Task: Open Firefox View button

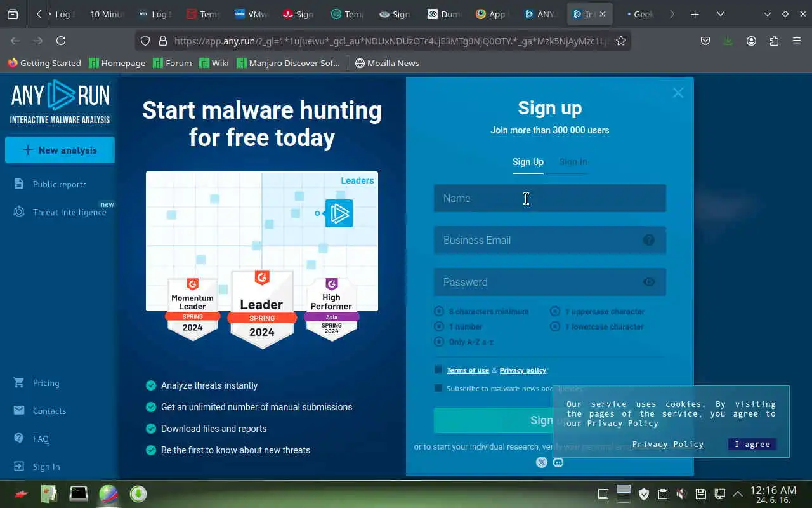Action: pos(12,14)
